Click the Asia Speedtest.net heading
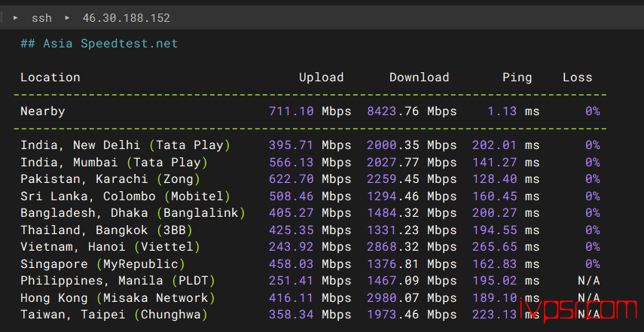644x332 pixels. point(99,43)
